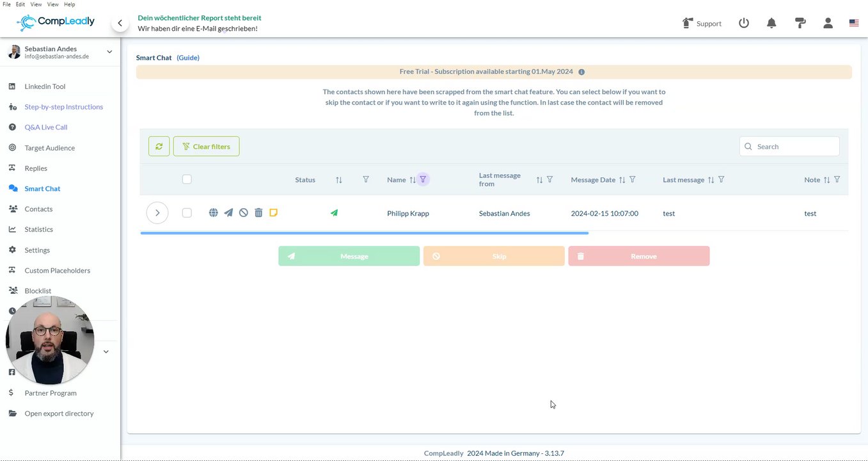Image resolution: width=868 pixels, height=461 pixels.
Task: Open the paint roller theme icon
Action: point(800,23)
